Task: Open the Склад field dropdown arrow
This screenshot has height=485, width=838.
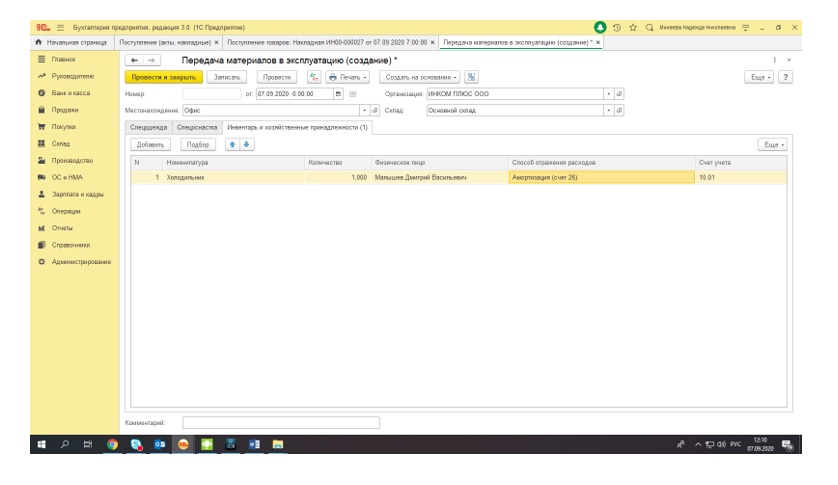Action: (608, 110)
